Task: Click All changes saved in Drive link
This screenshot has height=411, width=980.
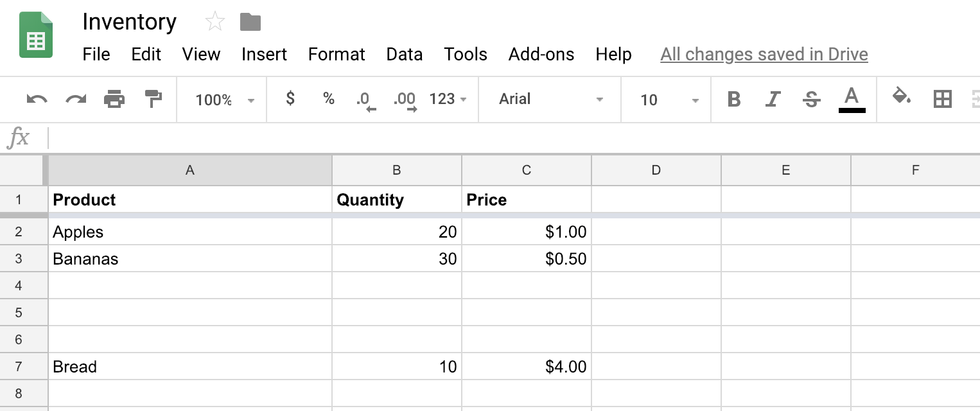Action: pyautogui.click(x=764, y=55)
